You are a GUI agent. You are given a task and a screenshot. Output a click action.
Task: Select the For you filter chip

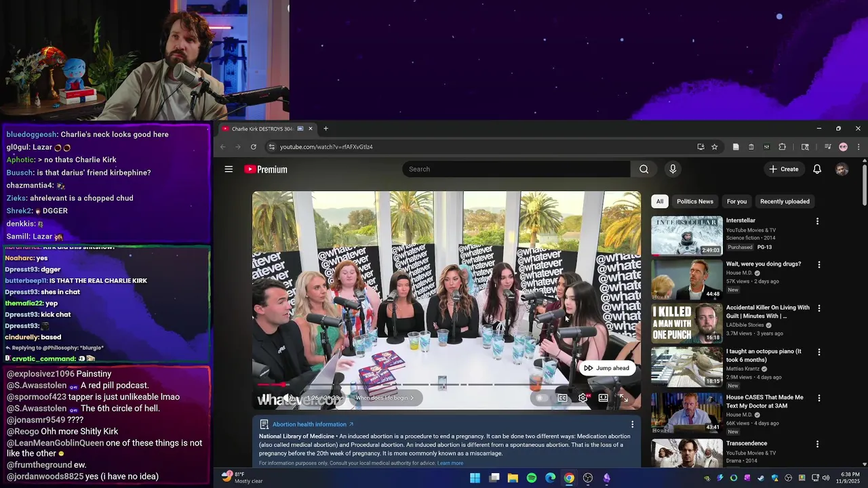(x=736, y=201)
